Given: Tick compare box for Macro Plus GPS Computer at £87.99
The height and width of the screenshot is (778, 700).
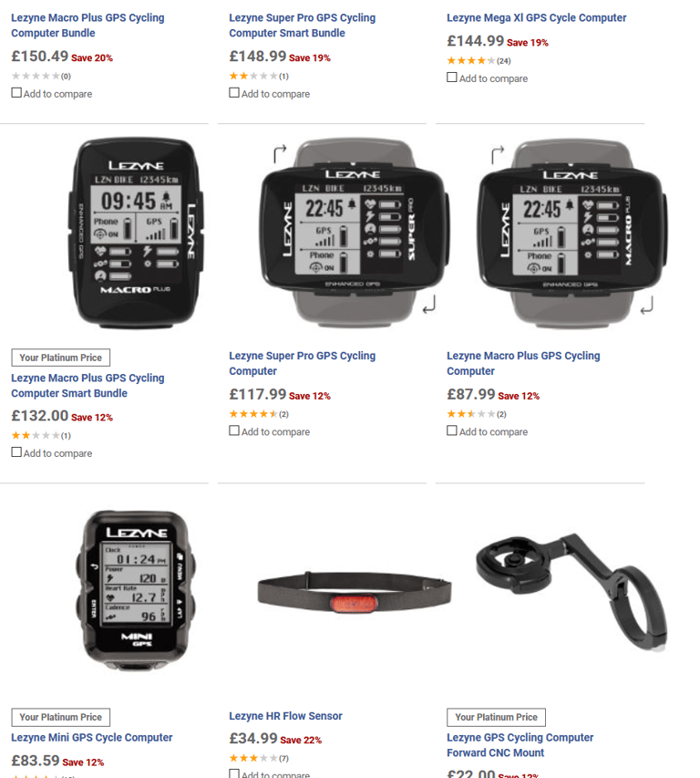Looking at the screenshot, I should 452,430.
